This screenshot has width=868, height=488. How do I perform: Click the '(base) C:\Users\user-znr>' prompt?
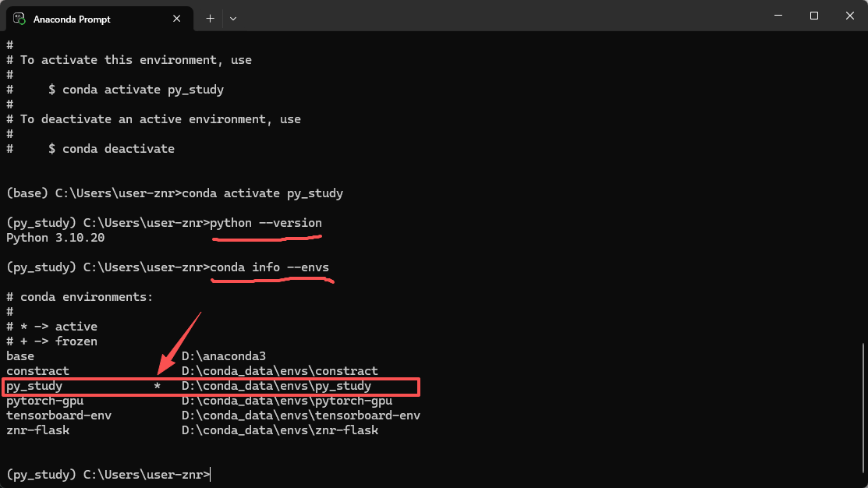[94, 193]
